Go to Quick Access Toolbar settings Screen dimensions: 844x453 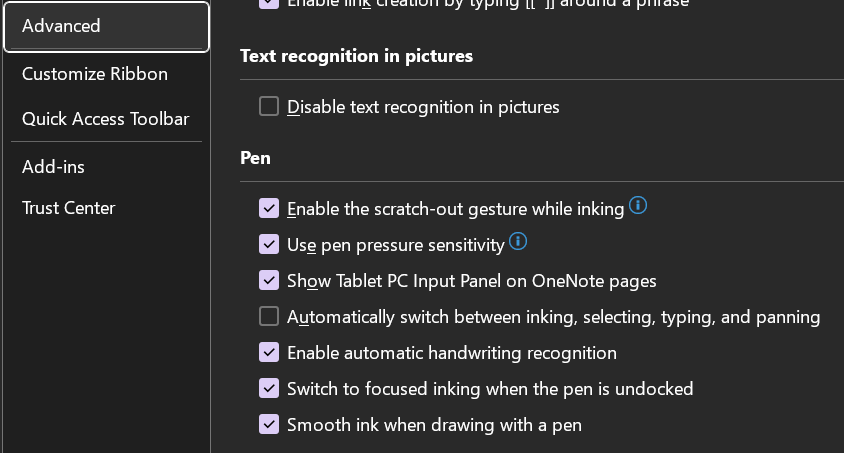pos(105,119)
